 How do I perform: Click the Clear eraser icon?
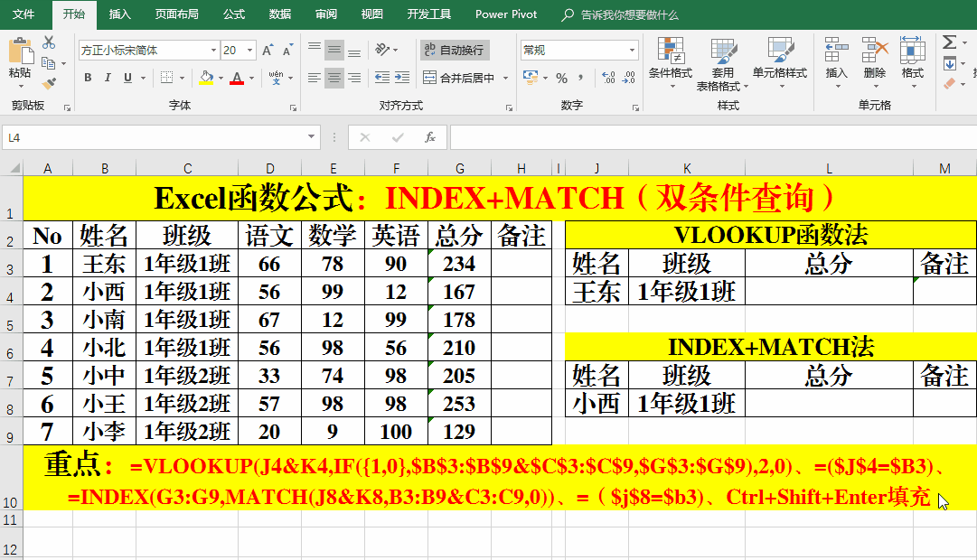click(950, 83)
